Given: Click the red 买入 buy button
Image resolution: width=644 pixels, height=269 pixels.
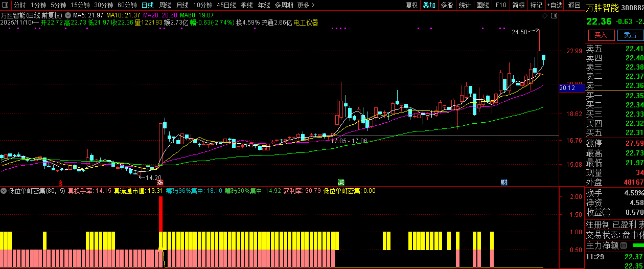Looking at the screenshot, I should point(601,35).
